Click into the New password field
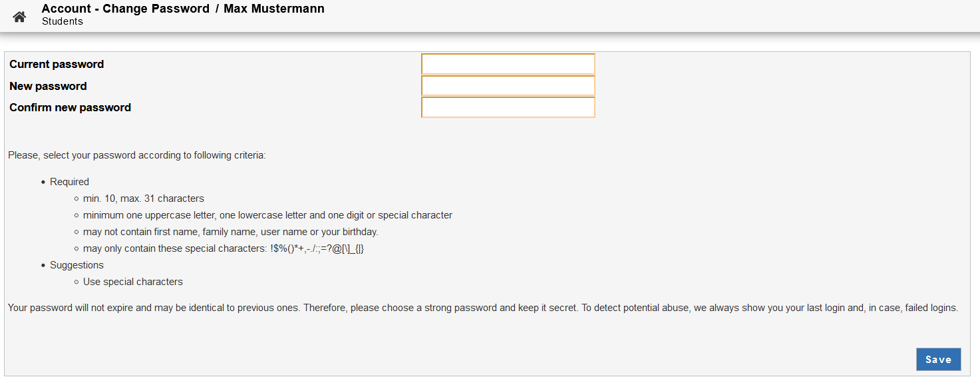 [x=508, y=86]
